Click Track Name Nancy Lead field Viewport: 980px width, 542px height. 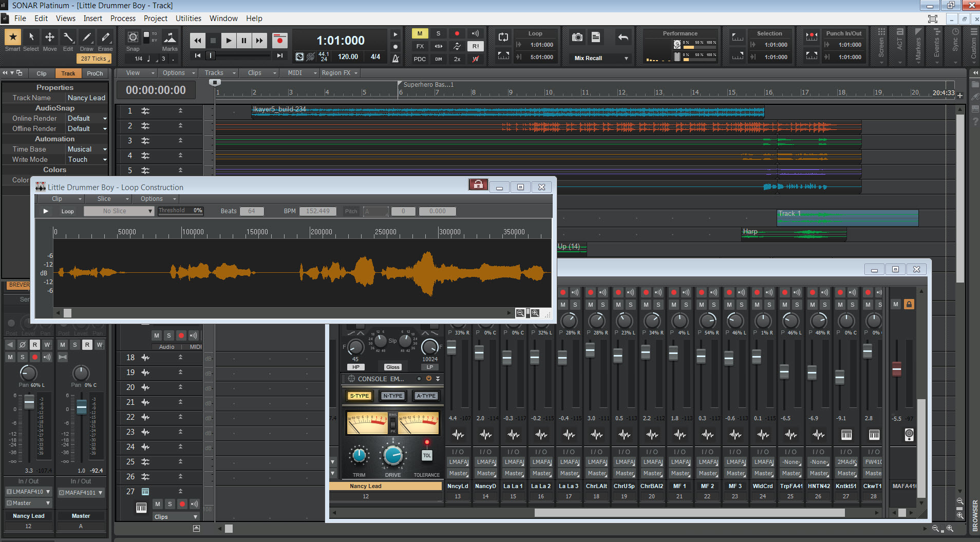click(x=86, y=98)
